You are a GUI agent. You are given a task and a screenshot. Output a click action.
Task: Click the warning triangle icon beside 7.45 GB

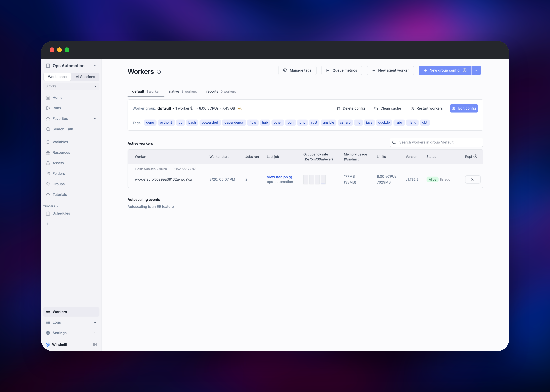tap(240, 109)
